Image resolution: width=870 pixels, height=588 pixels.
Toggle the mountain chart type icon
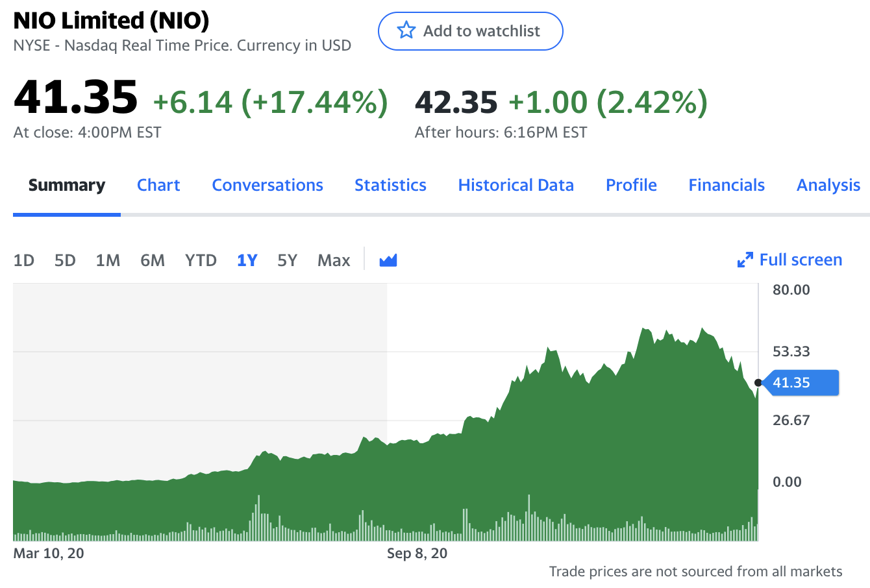click(x=388, y=260)
